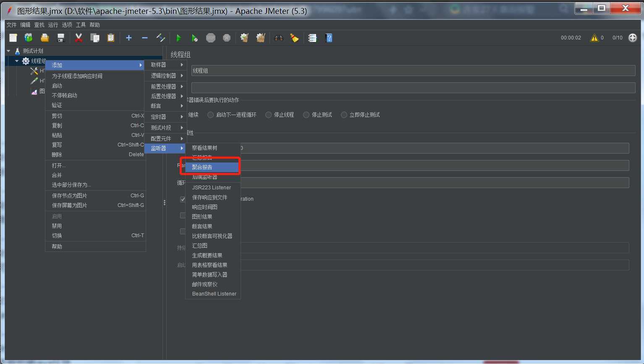Choose 响应时间图 from listener submenu

tap(213, 207)
